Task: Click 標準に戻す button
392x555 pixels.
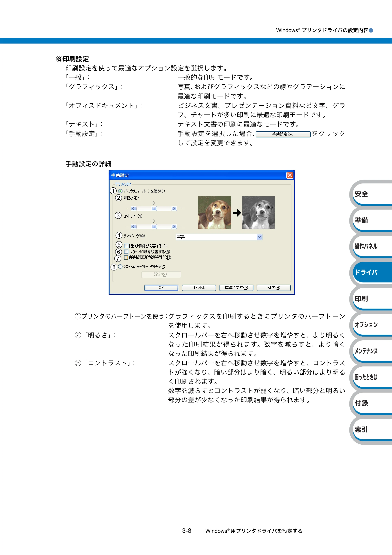Action: tap(236, 288)
